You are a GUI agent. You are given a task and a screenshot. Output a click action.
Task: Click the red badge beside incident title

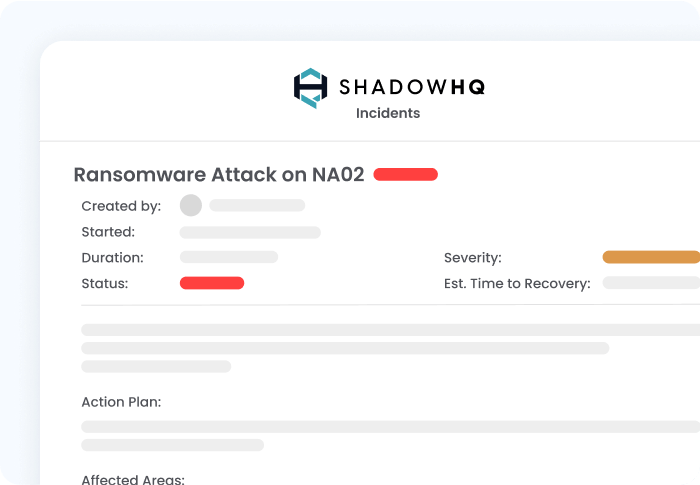click(405, 174)
